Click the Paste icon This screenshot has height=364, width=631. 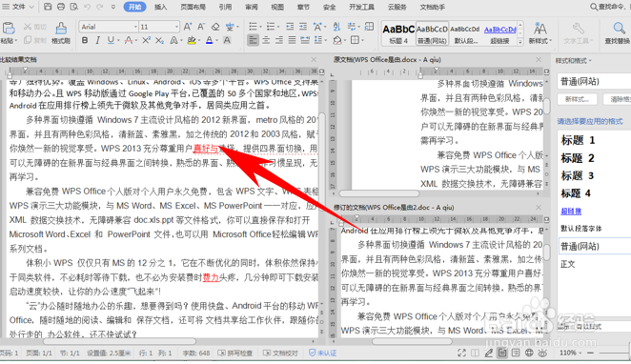9,29
